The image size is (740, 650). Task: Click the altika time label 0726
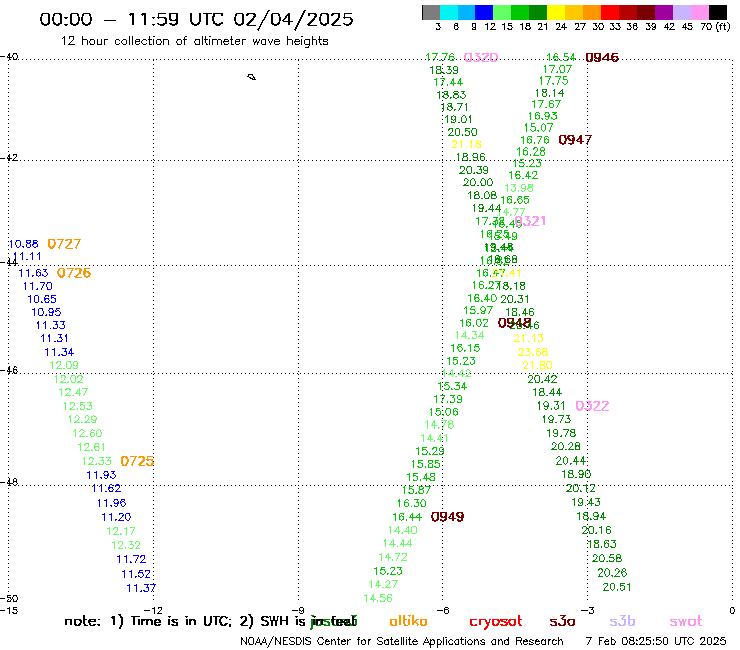click(x=74, y=273)
